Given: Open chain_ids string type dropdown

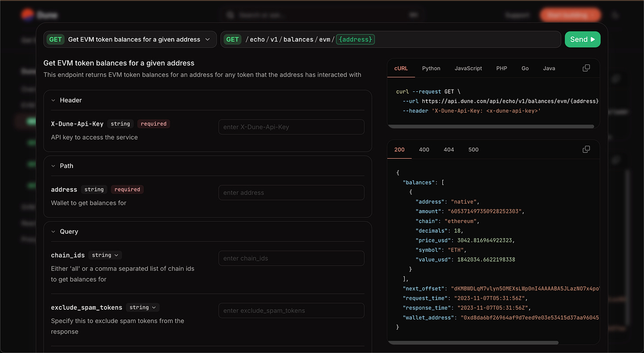Looking at the screenshot, I should click(105, 255).
